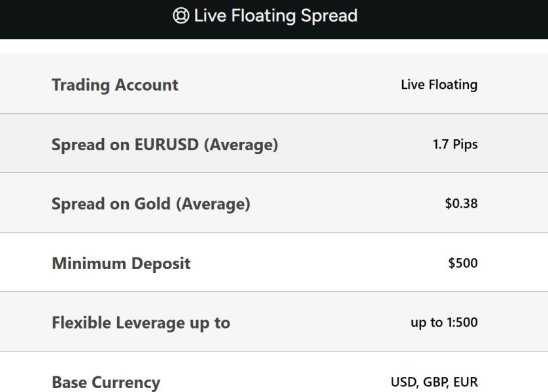Image resolution: width=548 pixels, height=392 pixels.
Task: Select the Spread on EURUSD (Average) label
Action: pos(165,144)
